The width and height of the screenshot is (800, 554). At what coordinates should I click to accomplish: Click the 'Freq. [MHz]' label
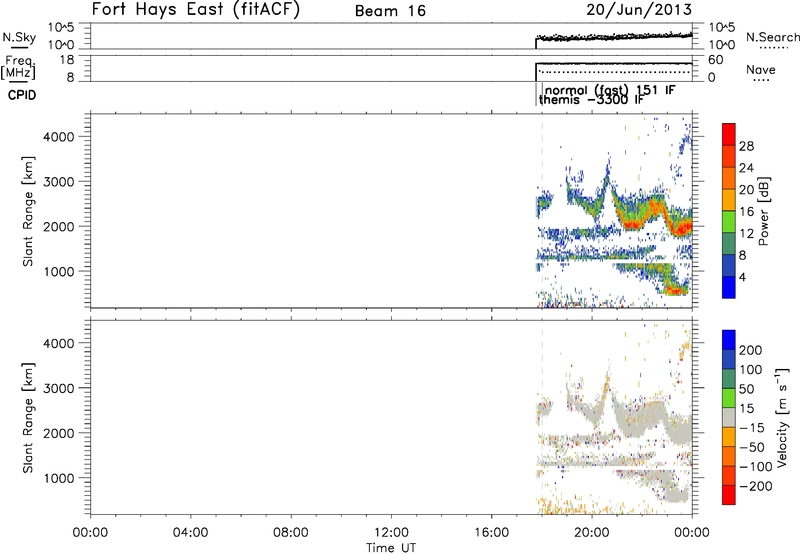19,67
